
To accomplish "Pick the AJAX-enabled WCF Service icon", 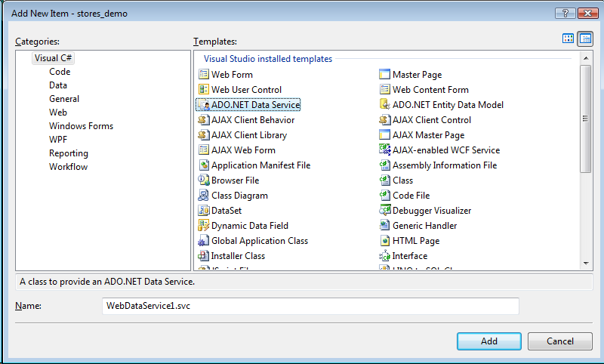I will click(x=384, y=150).
